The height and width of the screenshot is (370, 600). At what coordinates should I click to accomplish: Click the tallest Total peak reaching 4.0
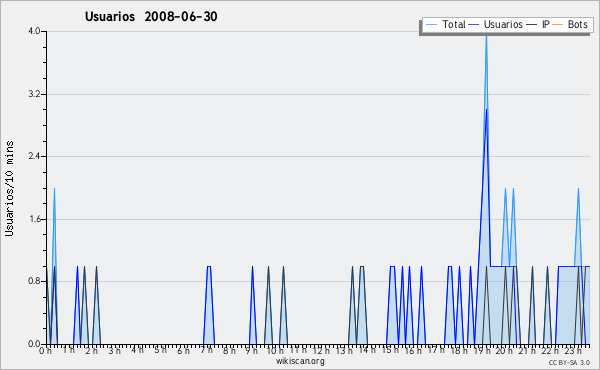tap(486, 36)
